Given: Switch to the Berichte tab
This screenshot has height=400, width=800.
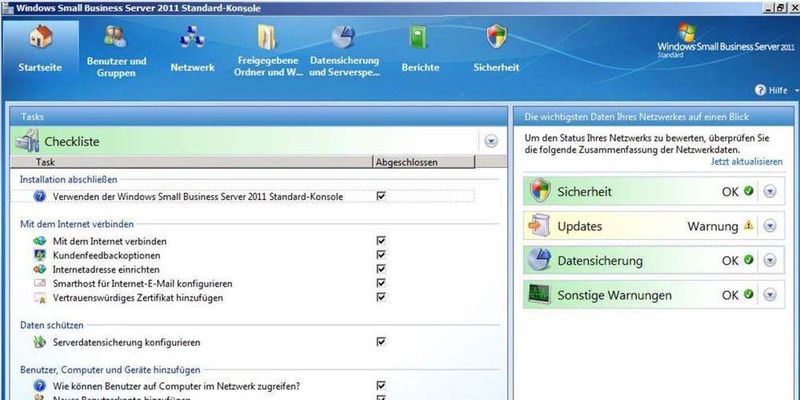Looking at the screenshot, I should [420, 67].
